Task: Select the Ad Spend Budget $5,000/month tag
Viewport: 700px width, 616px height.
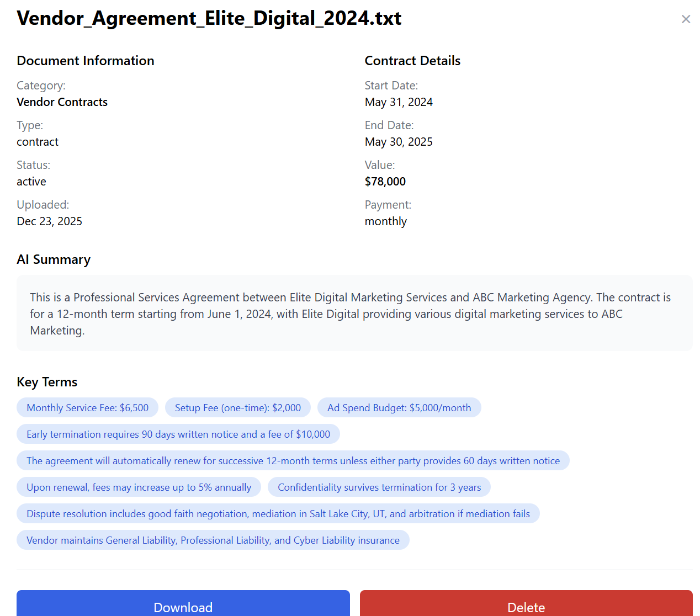Action: (399, 408)
